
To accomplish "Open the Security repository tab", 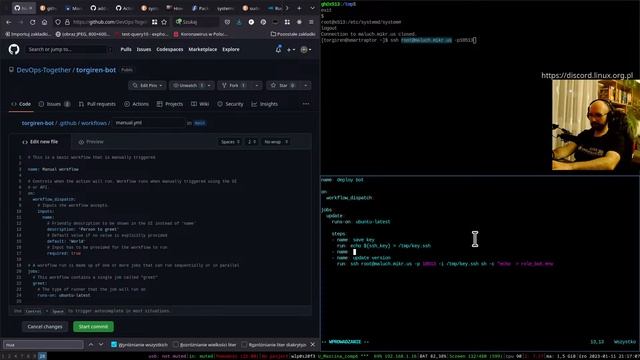I will click(x=230, y=104).
